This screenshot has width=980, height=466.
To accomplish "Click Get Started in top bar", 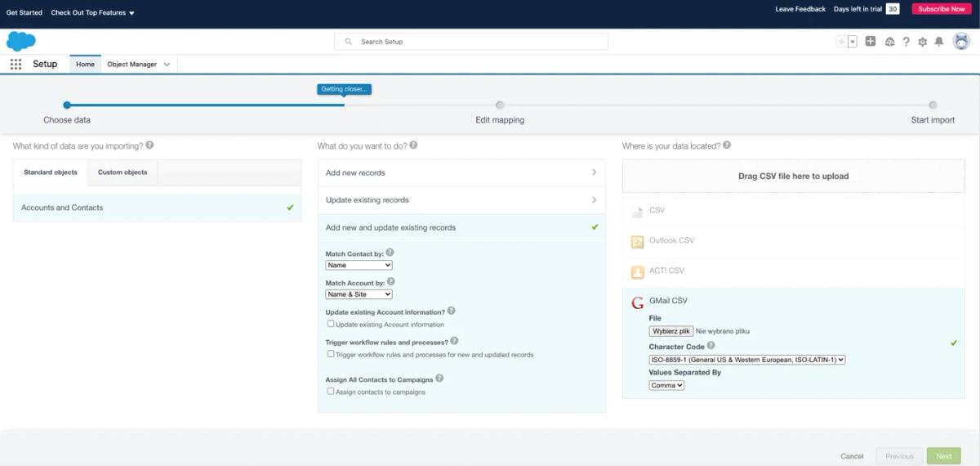I will coord(24,12).
